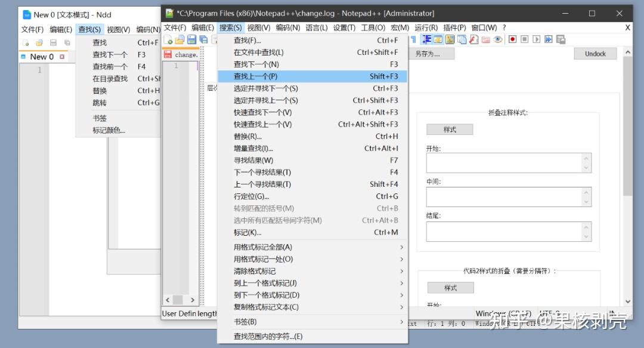Select the New 0 tab in Ndd

coord(42,57)
